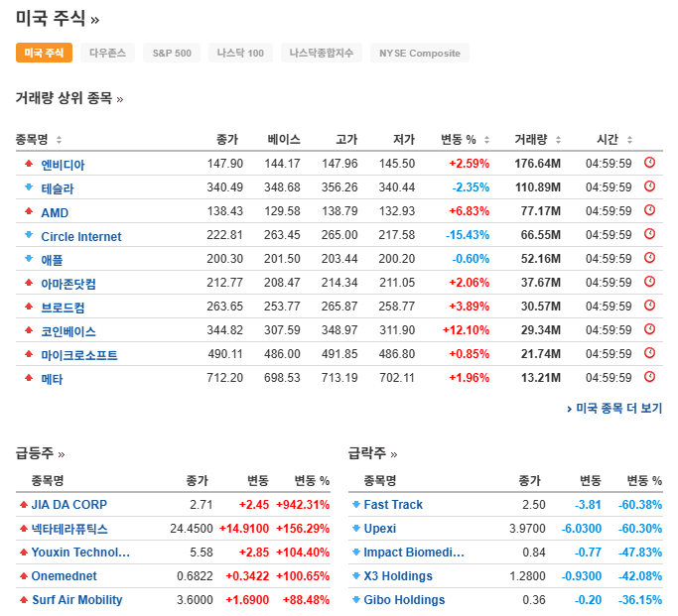The height and width of the screenshot is (616, 678).
Task: Switch to the 다우존스 tab
Action: pyautogui.click(x=107, y=53)
